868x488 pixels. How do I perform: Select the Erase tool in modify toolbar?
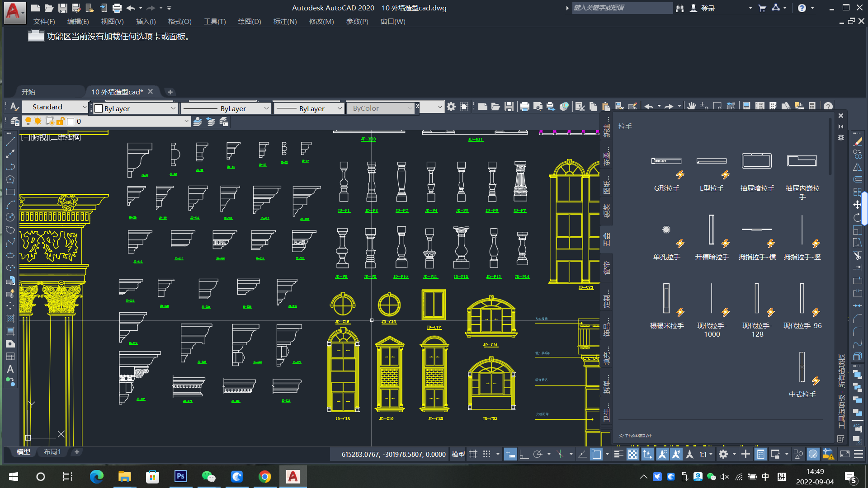click(x=857, y=142)
